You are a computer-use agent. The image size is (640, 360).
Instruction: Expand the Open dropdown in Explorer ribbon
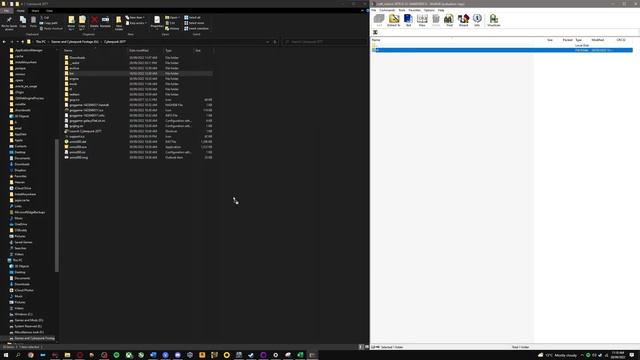point(172,18)
